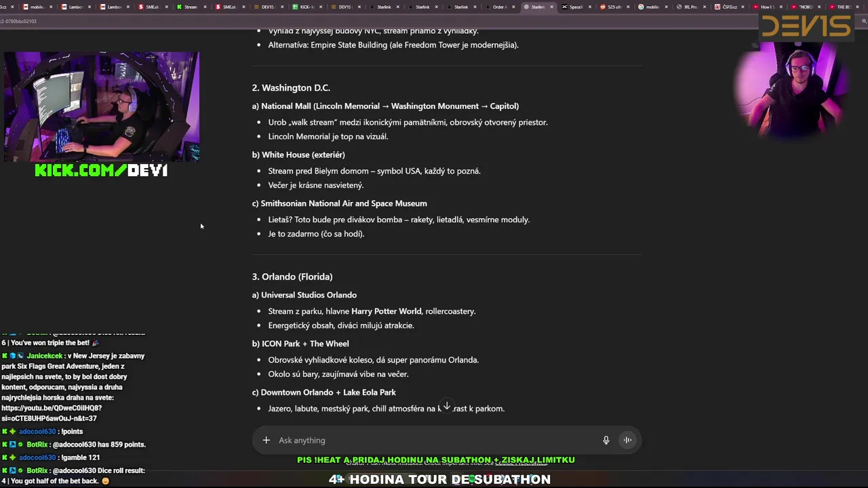The image size is (868, 488).
Task: Click the Downtown Orlando + Lake Eola Park subheading
Action: tap(323, 392)
